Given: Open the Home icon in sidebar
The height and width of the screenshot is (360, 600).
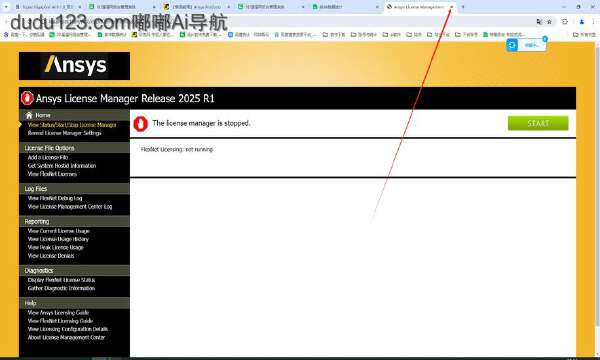Looking at the screenshot, I should coord(29,115).
